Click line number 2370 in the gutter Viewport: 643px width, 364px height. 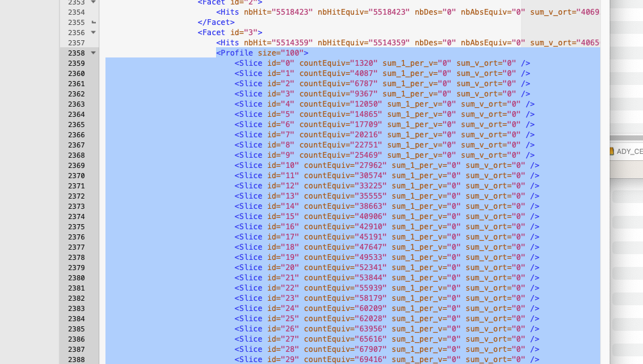76,176
